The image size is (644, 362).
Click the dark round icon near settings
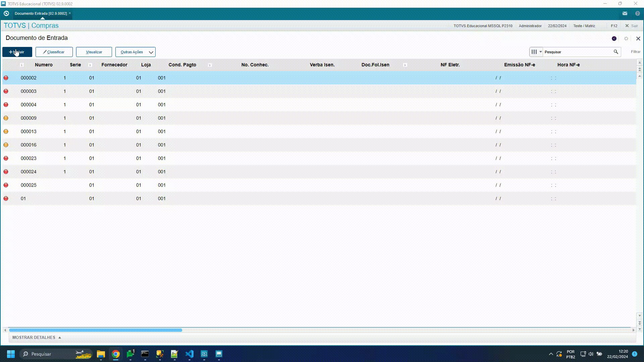pos(614,39)
